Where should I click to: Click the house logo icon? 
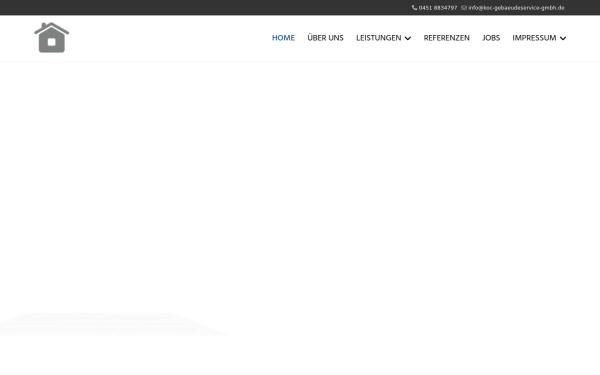[52, 38]
